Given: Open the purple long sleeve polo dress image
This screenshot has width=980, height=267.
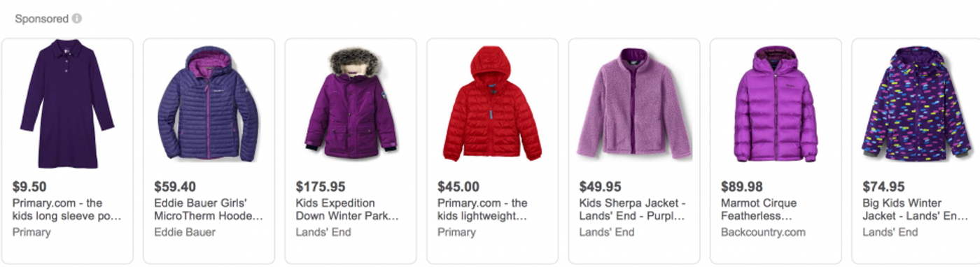Looking at the screenshot, I should pyautogui.click(x=67, y=103).
